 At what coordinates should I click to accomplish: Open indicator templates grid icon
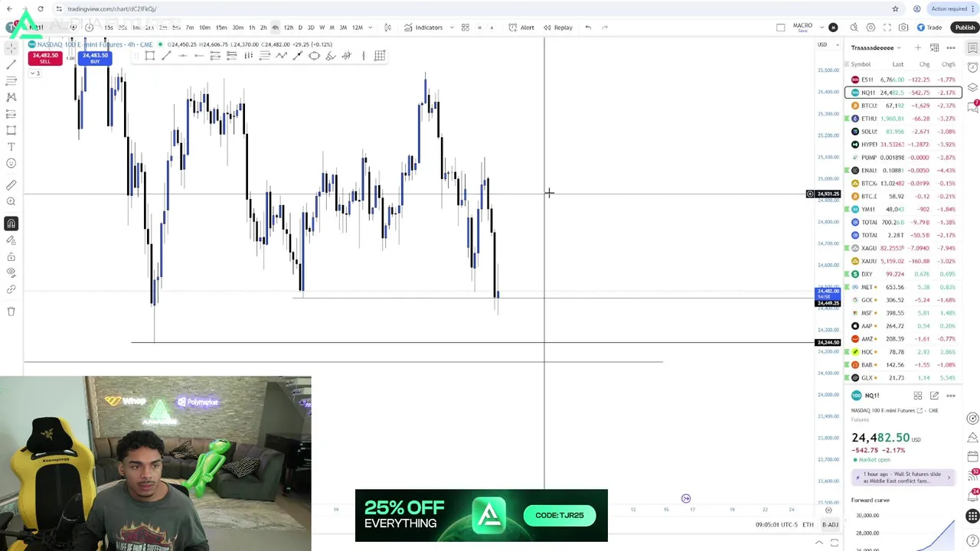pyautogui.click(x=465, y=28)
